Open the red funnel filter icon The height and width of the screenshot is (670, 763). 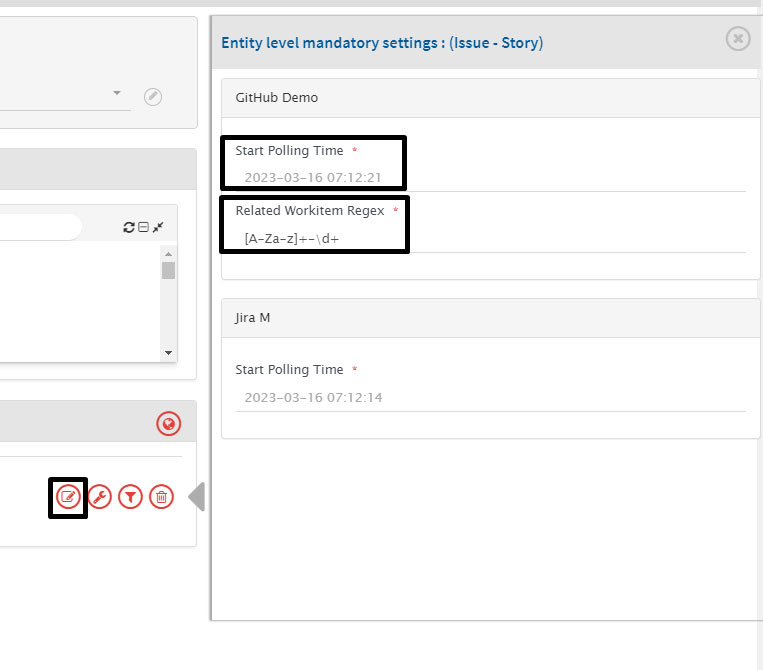pos(130,497)
